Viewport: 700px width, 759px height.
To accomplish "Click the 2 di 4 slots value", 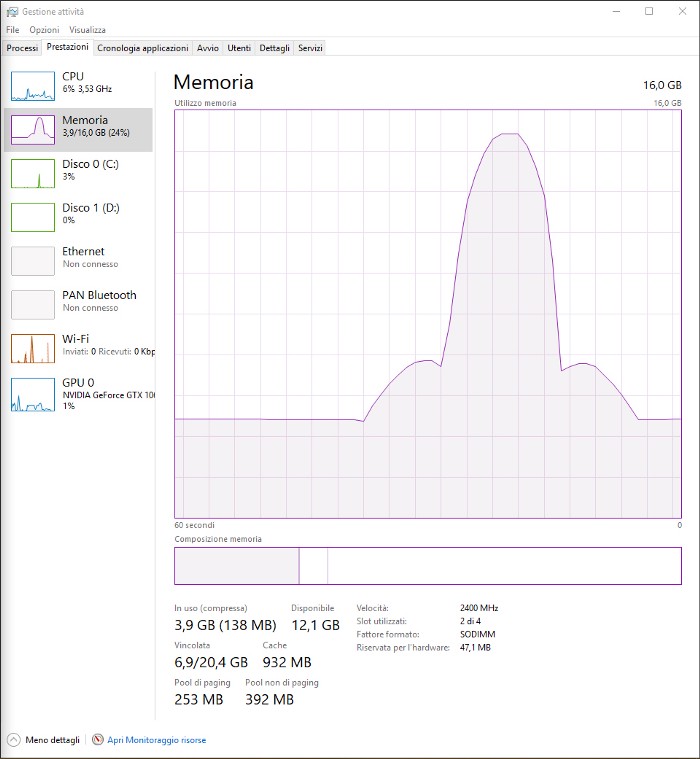I will coord(470,621).
